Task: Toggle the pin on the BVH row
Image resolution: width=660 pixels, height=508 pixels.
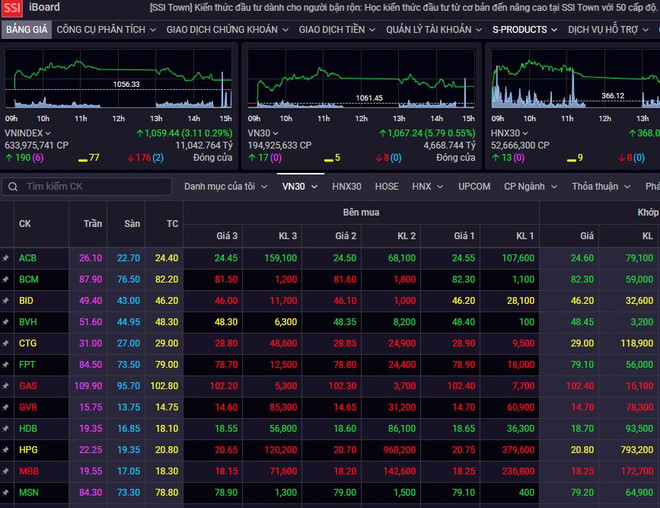Action: (6, 322)
